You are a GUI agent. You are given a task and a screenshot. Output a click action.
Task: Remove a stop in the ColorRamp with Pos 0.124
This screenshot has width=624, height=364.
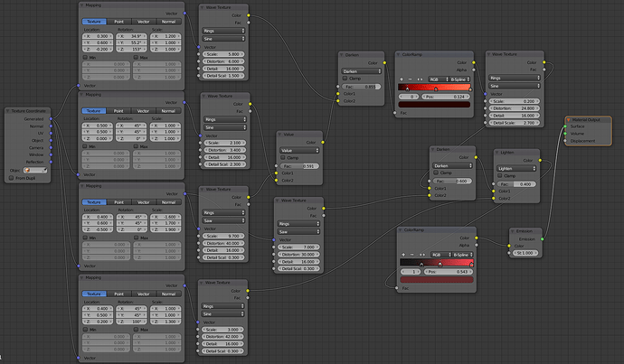411,79
